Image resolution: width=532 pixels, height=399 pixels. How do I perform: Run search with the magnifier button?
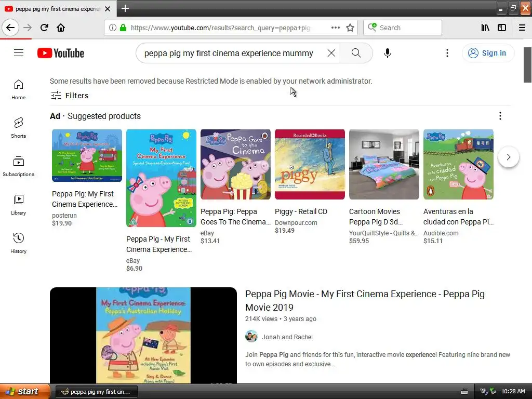[x=356, y=53]
